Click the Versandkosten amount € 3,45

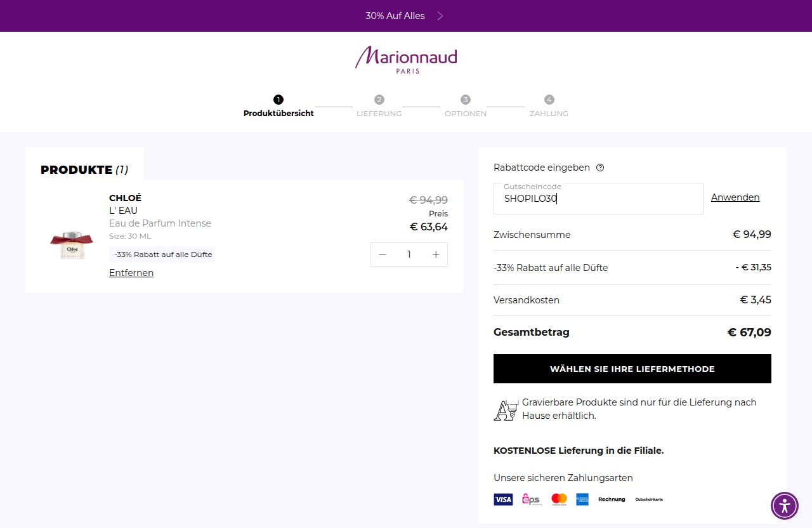(x=756, y=300)
